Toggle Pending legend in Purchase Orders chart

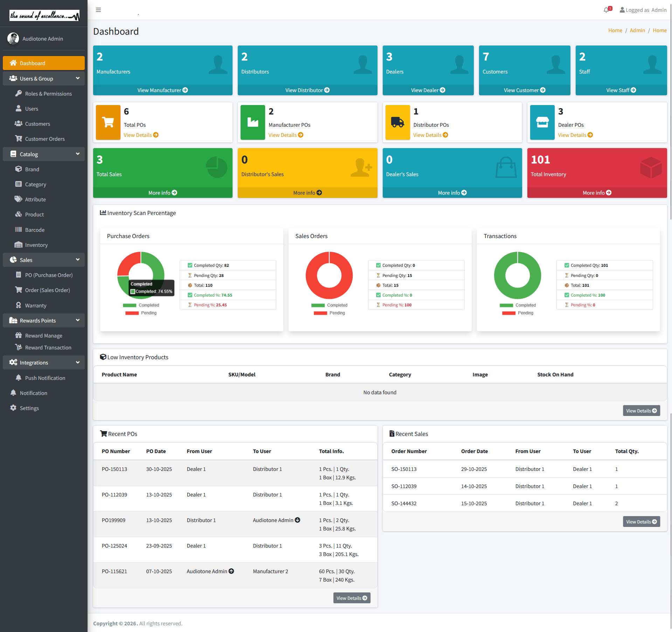pyautogui.click(x=141, y=313)
